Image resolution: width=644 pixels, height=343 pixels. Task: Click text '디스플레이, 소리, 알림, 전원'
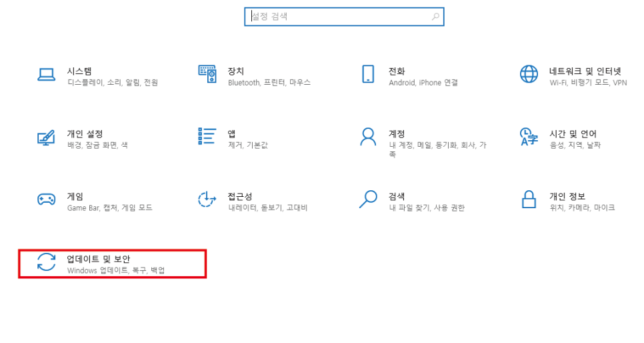113,83
